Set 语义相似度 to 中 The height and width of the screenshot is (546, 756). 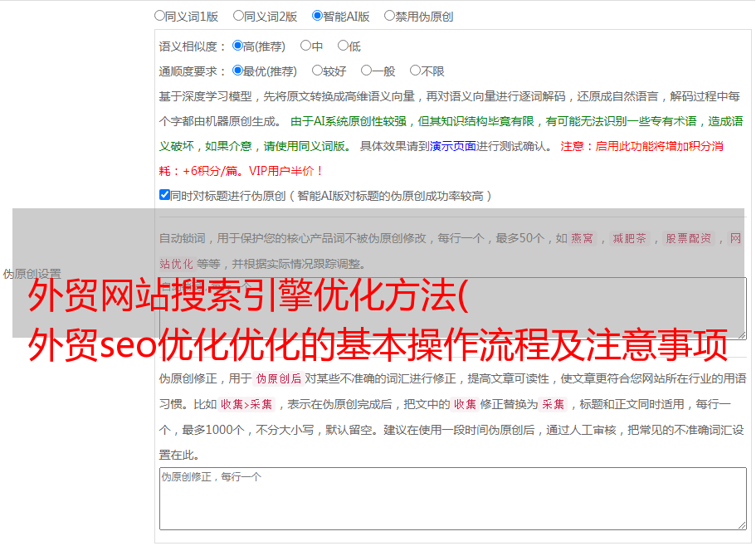305,46
